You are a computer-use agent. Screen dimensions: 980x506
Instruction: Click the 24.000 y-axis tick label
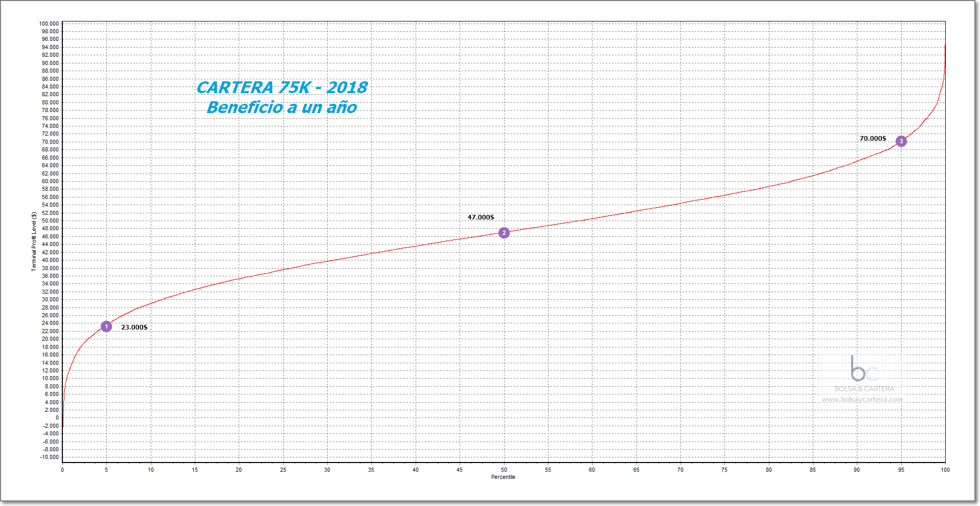point(50,323)
